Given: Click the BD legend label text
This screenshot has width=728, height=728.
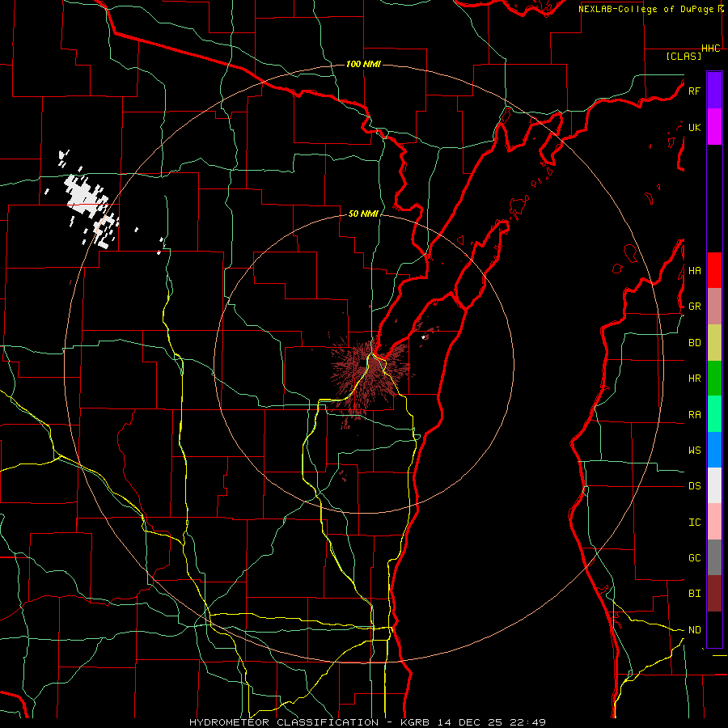Looking at the screenshot, I should (x=694, y=343).
